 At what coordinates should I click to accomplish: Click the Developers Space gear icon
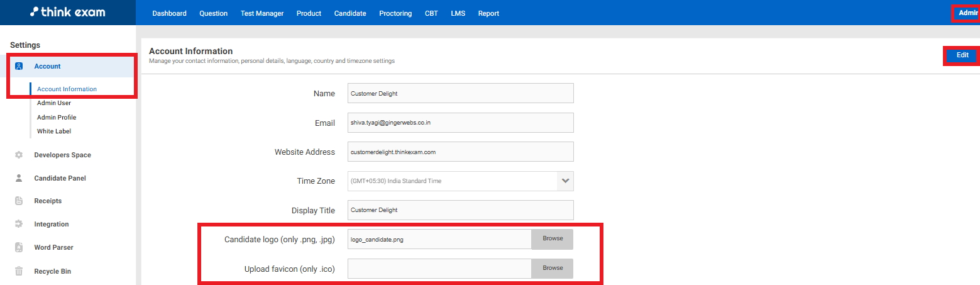tap(19, 155)
